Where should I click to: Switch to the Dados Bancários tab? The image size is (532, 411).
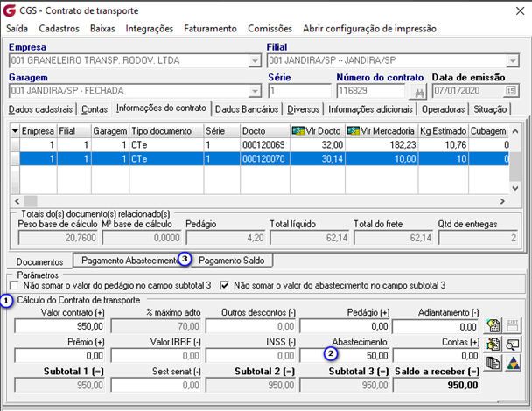(x=247, y=109)
